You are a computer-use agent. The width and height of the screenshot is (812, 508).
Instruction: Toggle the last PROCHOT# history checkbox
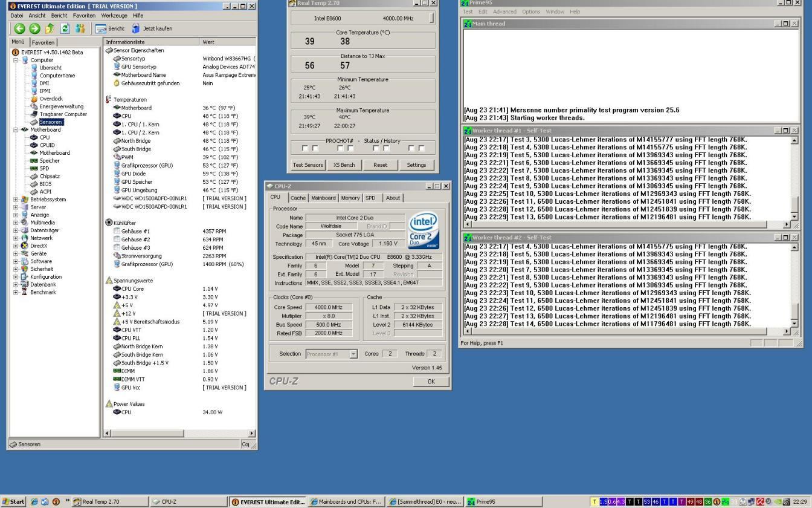point(421,148)
